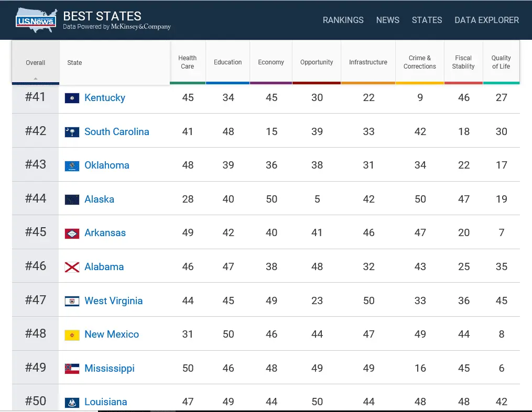Sort table by Health Care column
The image size is (532, 412).
point(187,62)
